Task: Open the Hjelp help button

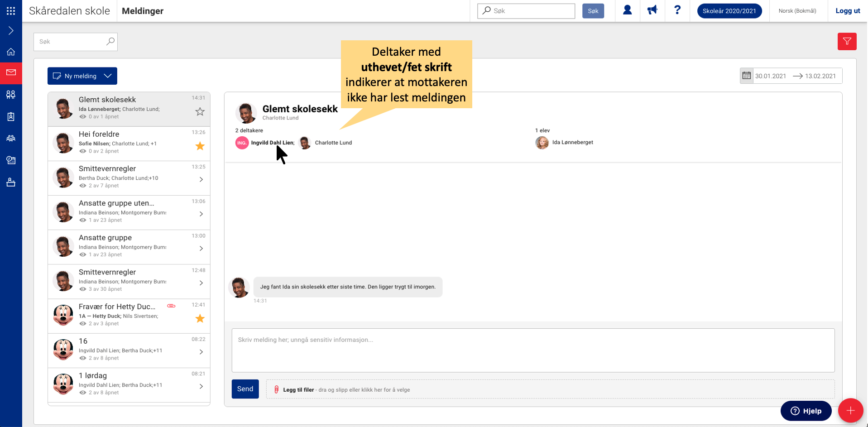Action: 806,411
